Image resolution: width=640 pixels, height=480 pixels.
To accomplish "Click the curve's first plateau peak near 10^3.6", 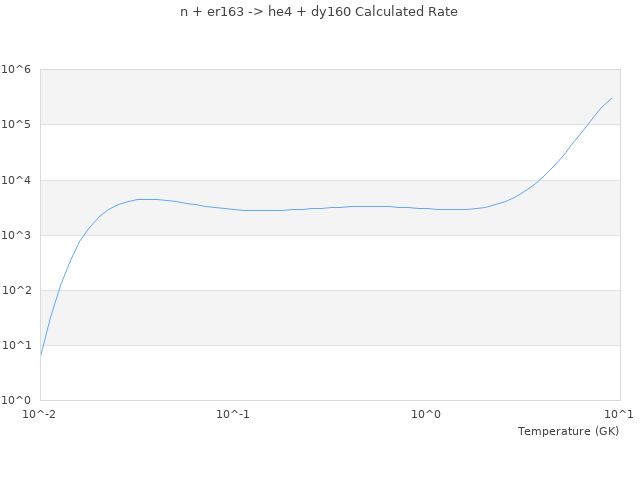I will 146,199.
